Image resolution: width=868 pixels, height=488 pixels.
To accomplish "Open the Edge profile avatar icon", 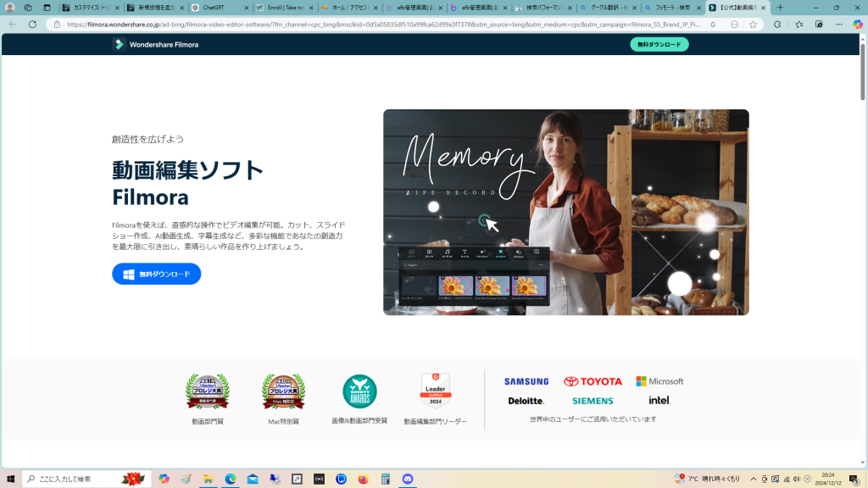I will (10, 8).
